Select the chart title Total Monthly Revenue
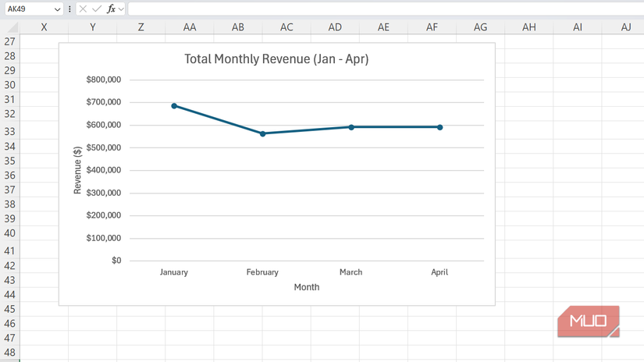Screen dimensions: 644x362 click(276, 59)
